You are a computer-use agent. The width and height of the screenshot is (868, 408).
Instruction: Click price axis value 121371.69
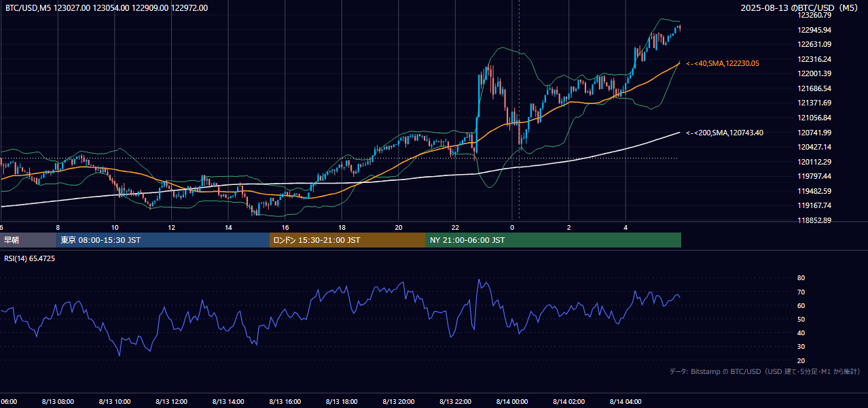coord(816,103)
